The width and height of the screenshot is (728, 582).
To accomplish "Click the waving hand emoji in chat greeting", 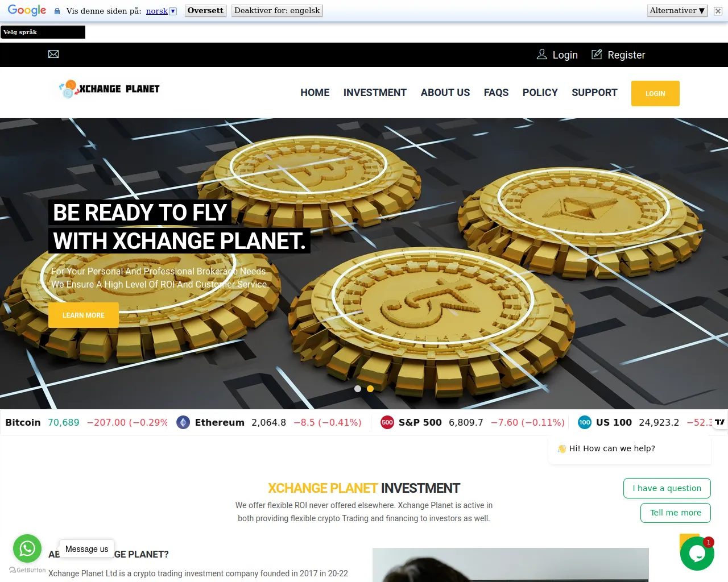I will (562, 448).
